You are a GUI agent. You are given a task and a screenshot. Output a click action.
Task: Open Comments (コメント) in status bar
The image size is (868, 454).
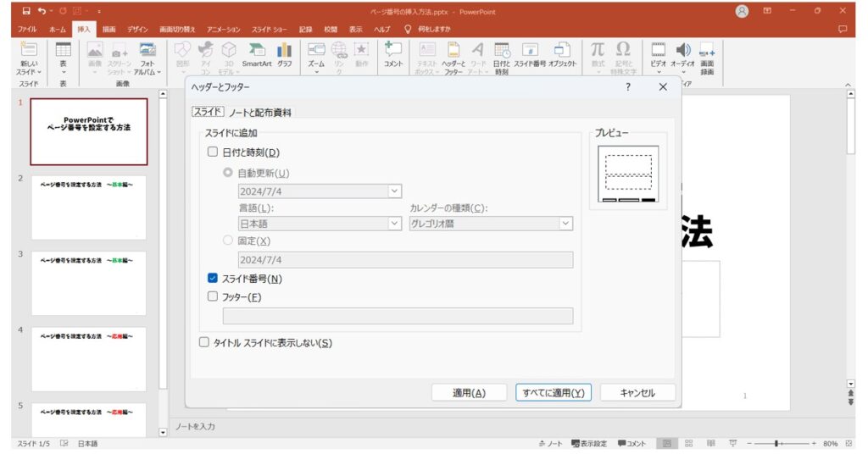click(632, 444)
